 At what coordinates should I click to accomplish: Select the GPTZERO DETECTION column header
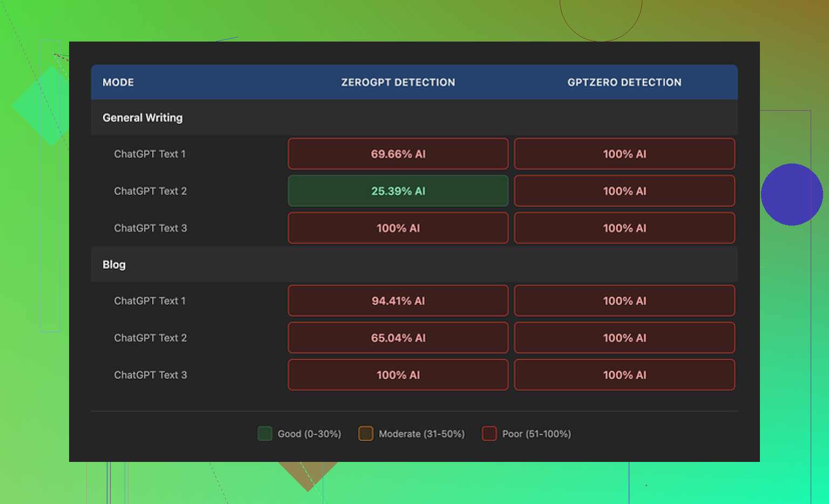click(x=624, y=83)
